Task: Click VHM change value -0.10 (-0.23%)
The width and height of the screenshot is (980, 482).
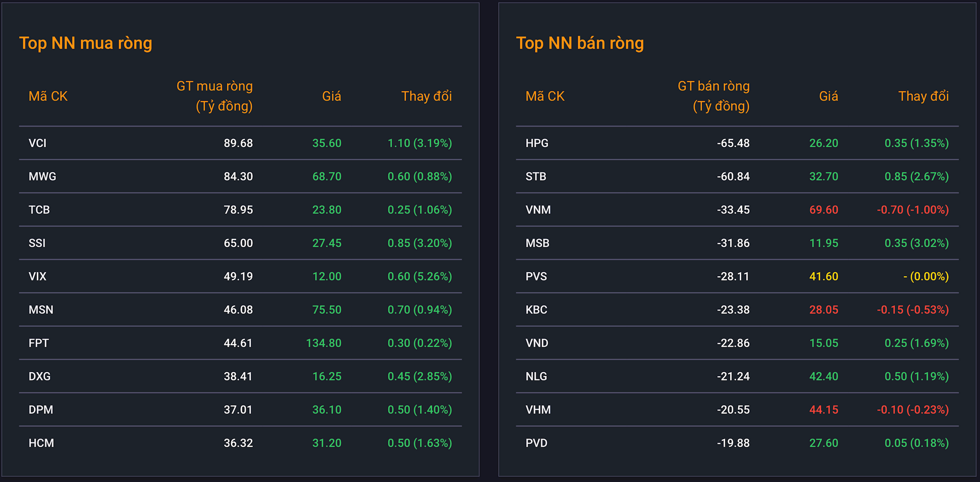Action: 913,409
